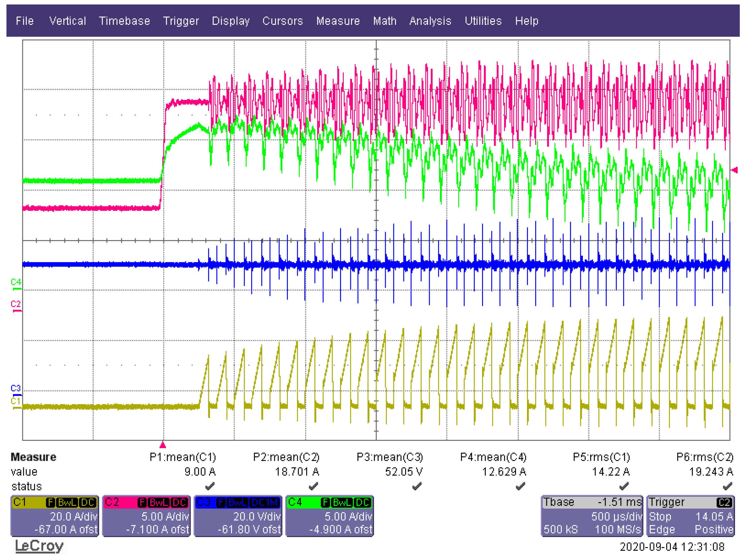Click the blue C3 channel descriptor box
745x560 pixels.
(238, 516)
